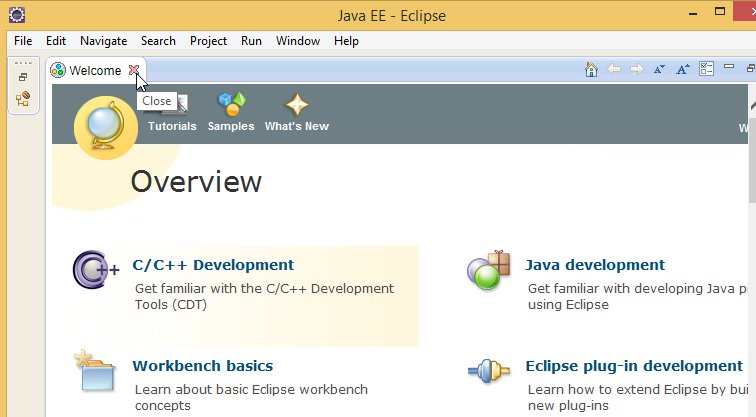Minimize the Eclipse window
This screenshot has width=756, height=417.
click(x=693, y=14)
